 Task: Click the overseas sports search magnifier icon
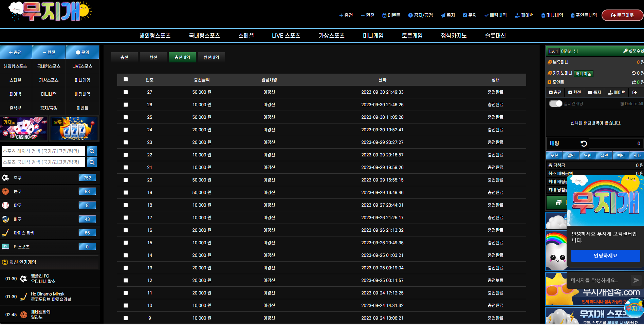92,151
